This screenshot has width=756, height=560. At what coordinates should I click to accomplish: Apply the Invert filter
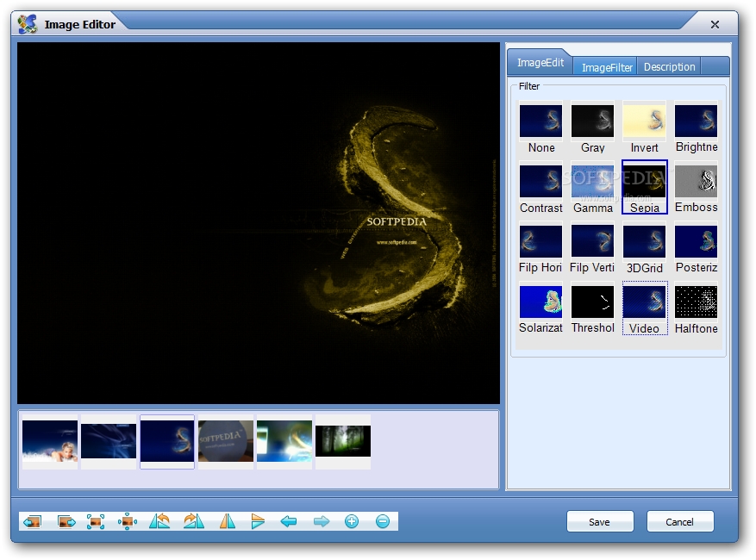644,128
